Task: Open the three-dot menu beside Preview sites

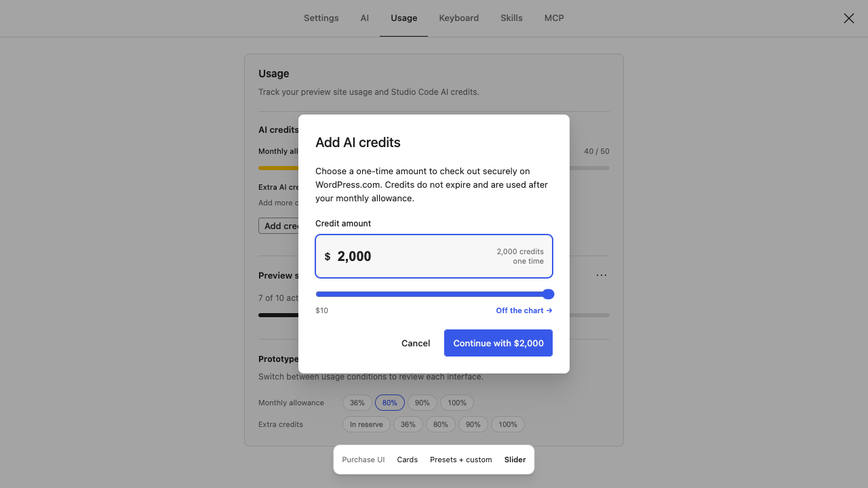Action: click(601, 275)
